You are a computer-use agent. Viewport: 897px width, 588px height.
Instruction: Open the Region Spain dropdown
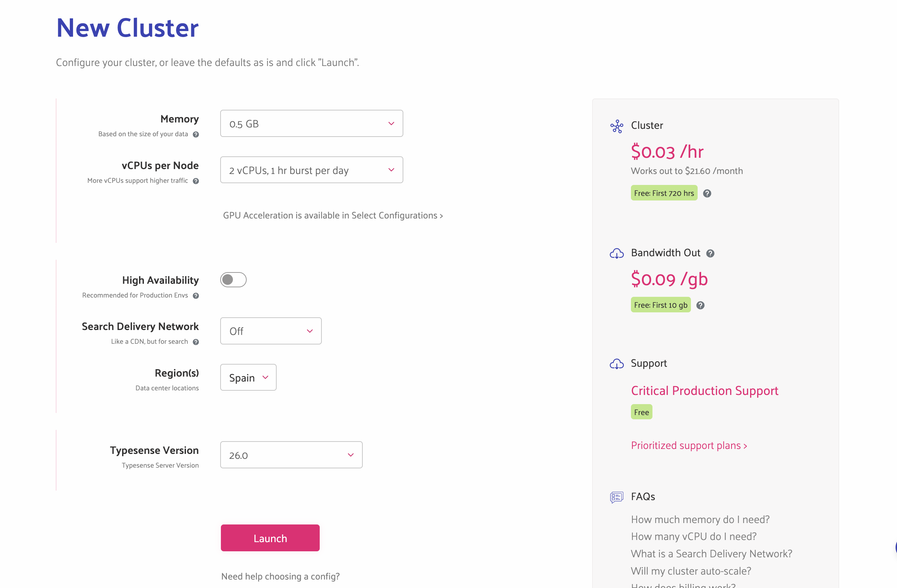(248, 377)
